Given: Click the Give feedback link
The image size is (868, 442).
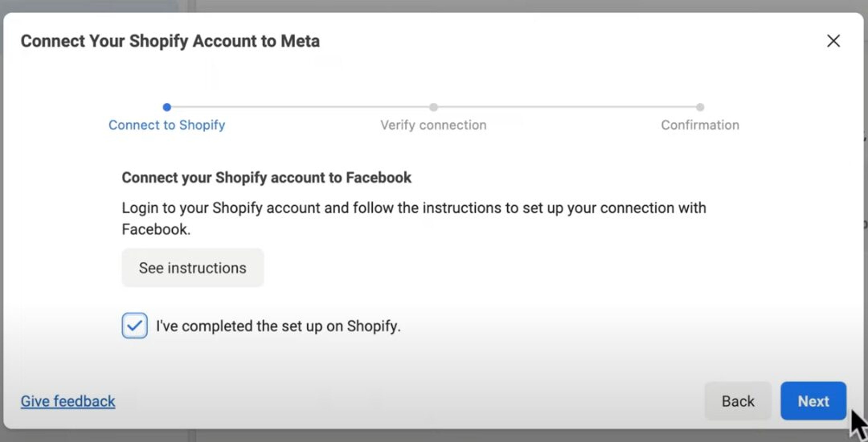Looking at the screenshot, I should pyautogui.click(x=68, y=401).
